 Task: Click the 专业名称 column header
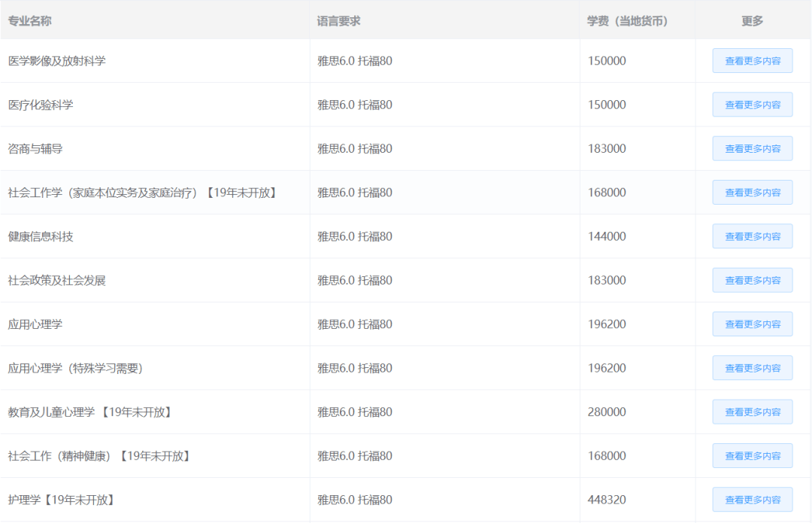pyautogui.click(x=30, y=21)
